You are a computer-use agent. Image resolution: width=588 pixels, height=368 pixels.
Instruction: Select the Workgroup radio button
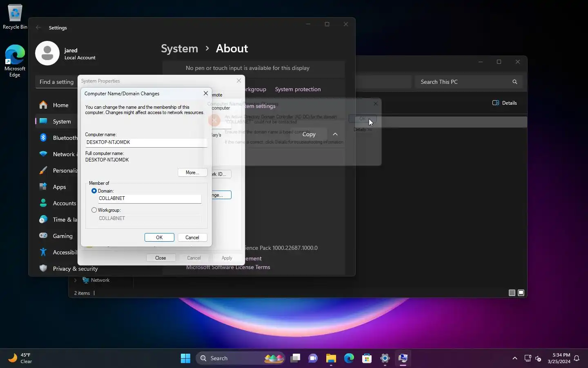tap(94, 210)
